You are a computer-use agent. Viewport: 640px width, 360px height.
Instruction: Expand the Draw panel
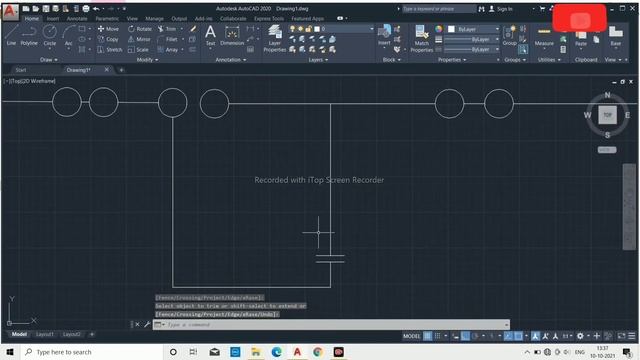tap(49, 60)
